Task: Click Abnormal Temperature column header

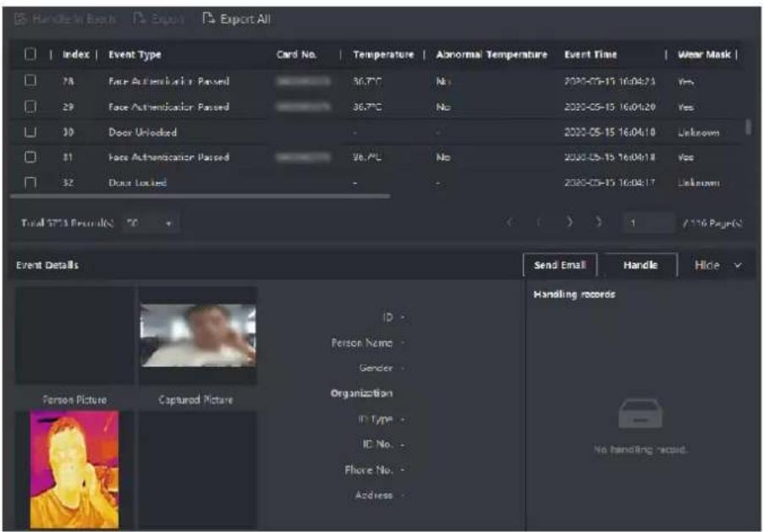Action: [x=492, y=54]
